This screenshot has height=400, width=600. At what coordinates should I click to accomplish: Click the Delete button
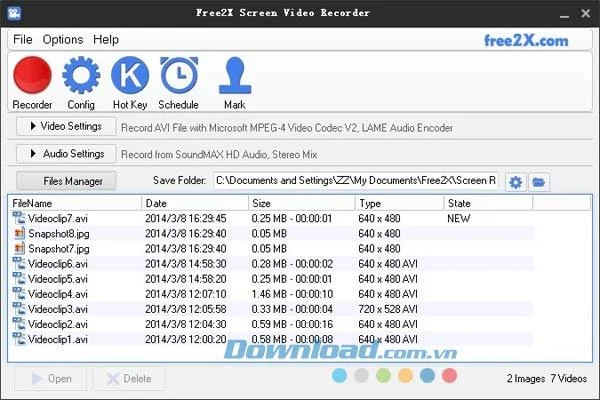(x=129, y=379)
